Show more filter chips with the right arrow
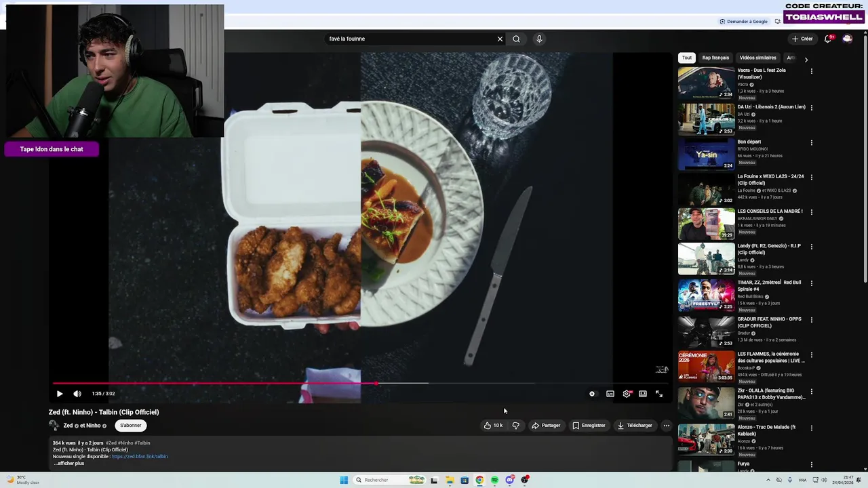Image resolution: width=868 pixels, height=488 pixels. 806,60
